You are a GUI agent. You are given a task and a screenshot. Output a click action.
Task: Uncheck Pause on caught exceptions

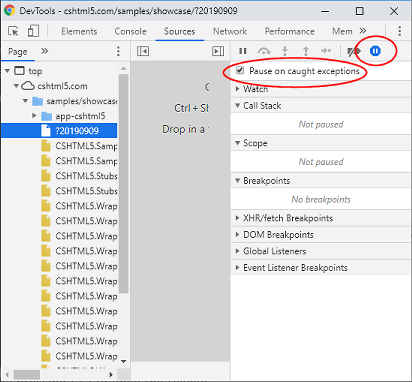(x=240, y=70)
